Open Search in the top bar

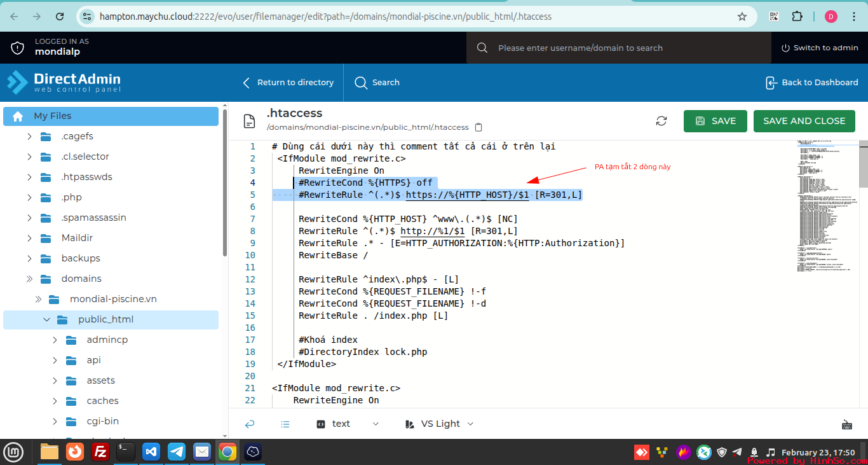[377, 83]
